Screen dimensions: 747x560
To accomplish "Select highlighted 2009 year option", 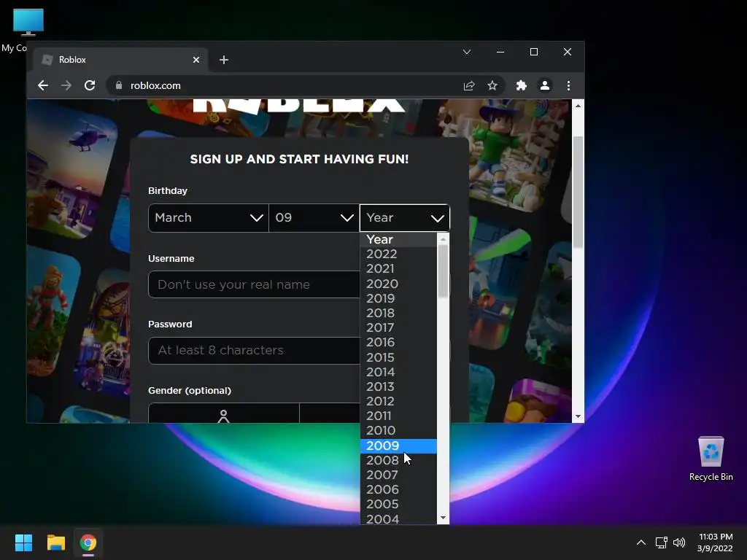I will click(x=398, y=446).
